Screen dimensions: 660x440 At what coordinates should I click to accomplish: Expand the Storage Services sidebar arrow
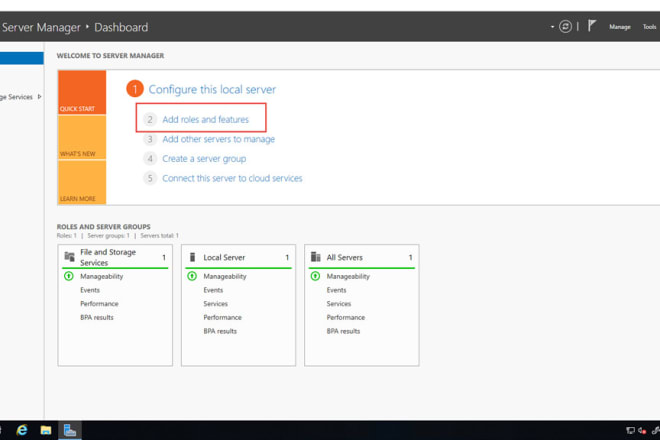point(40,97)
